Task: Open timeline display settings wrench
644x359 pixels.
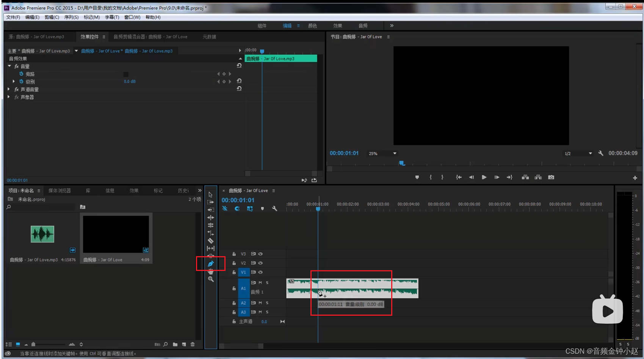Action: [x=275, y=208]
